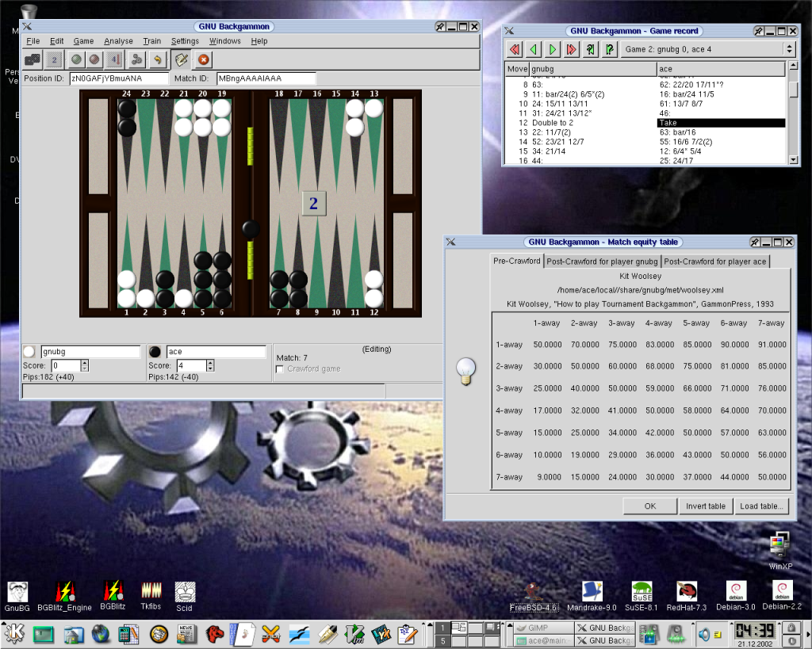Click the Load table... button
This screenshot has width=812, height=649.
[761, 506]
